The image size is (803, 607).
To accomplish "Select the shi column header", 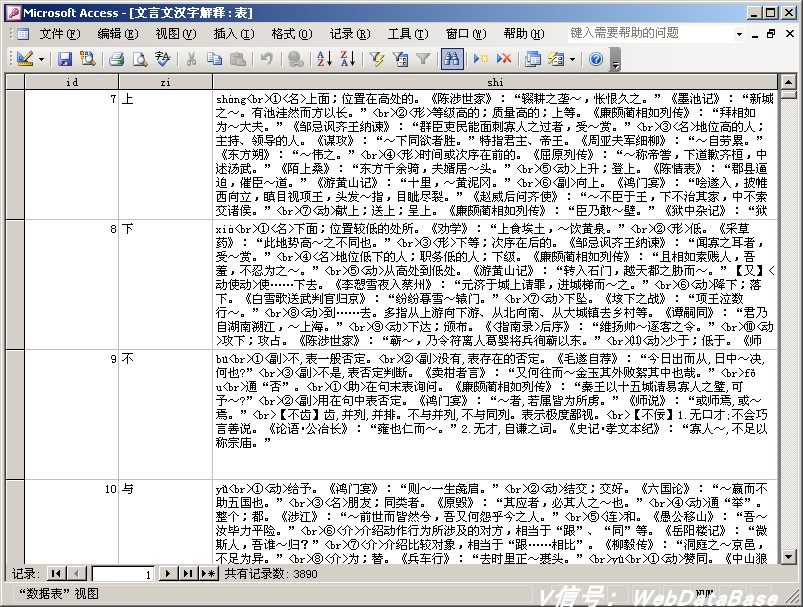I will coord(495,81).
